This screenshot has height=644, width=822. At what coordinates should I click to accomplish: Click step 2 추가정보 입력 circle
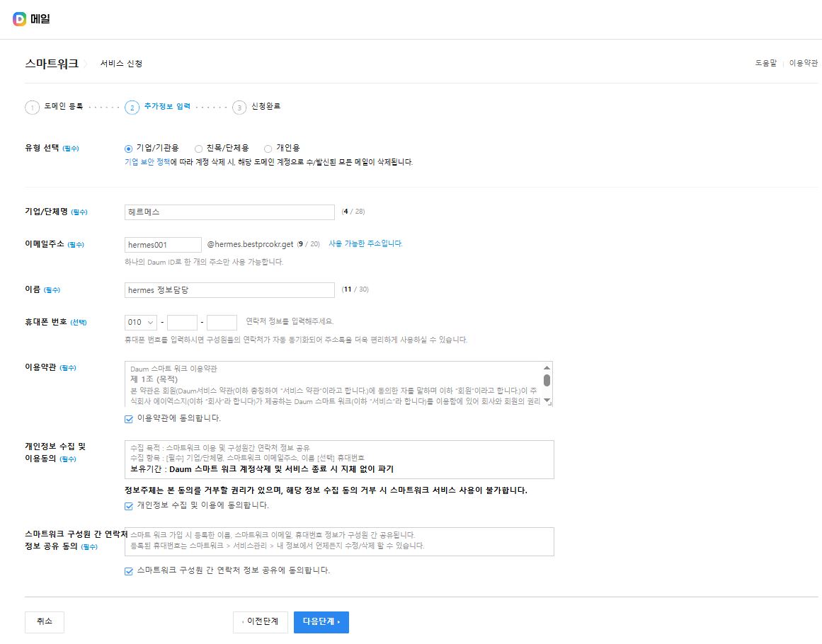pyautogui.click(x=132, y=108)
